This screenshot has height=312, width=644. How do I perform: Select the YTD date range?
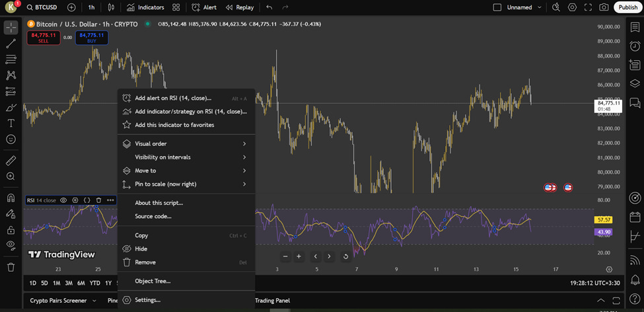(x=95, y=283)
